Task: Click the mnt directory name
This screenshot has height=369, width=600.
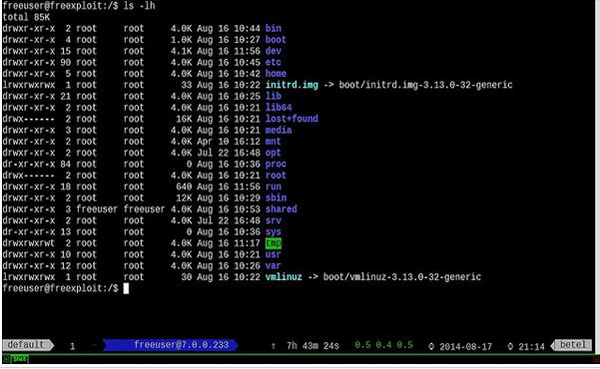Action: [273, 141]
